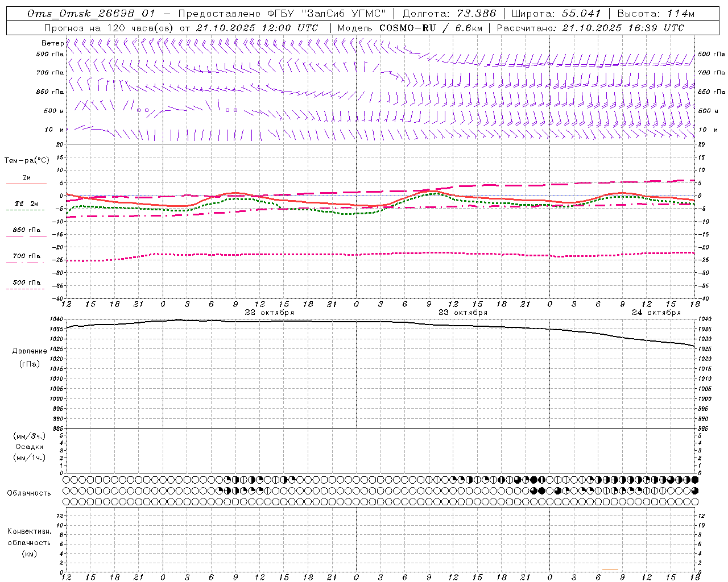Click the "22 октября" date marker
The height and width of the screenshot is (582, 728).
[x=270, y=313]
